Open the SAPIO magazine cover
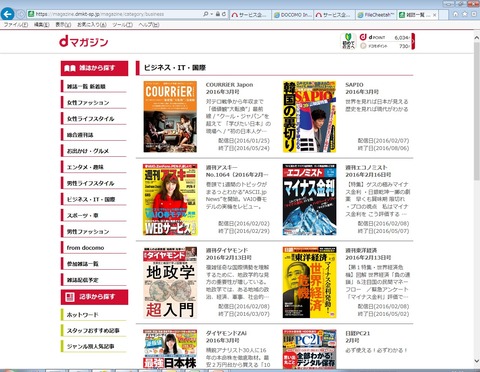This screenshot has width=480, height=372. pos(309,117)
